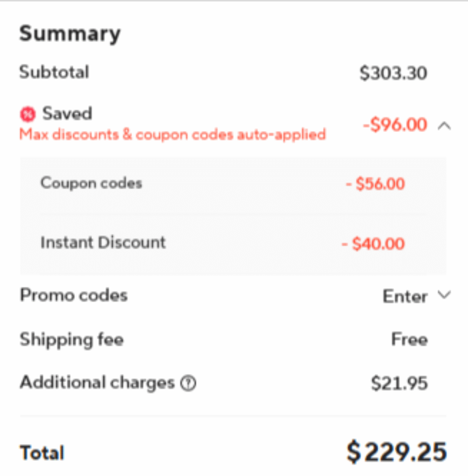Click the Saved label text
This screenshot has height=476, width=468.
(x=67, y=113)
